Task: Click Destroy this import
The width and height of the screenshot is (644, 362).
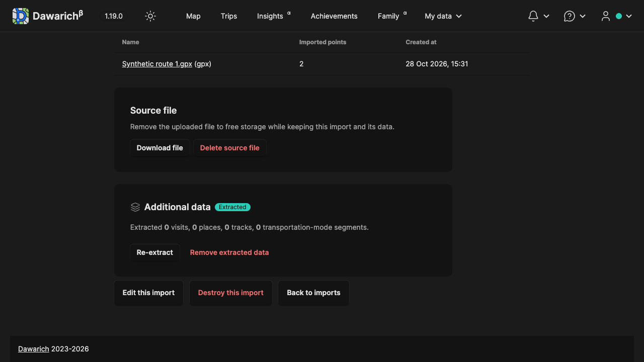Action: coord(231,293)
